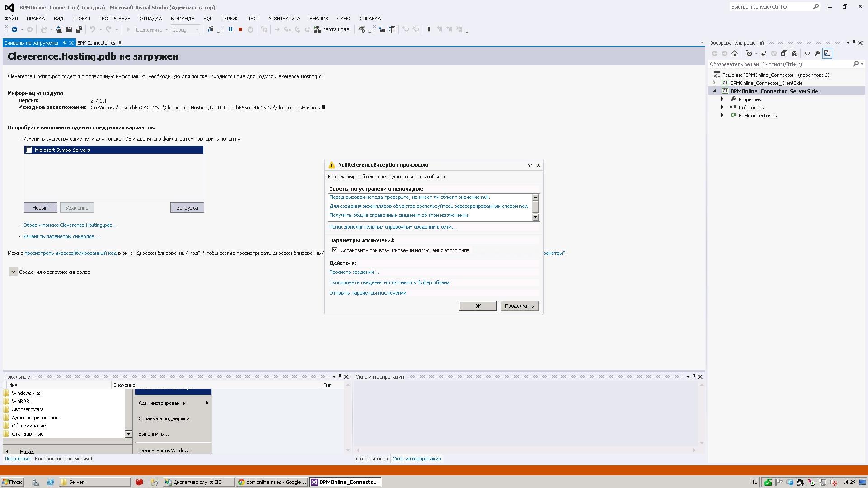
Task: Click the Загрузка button
Action: click(187, 208)
